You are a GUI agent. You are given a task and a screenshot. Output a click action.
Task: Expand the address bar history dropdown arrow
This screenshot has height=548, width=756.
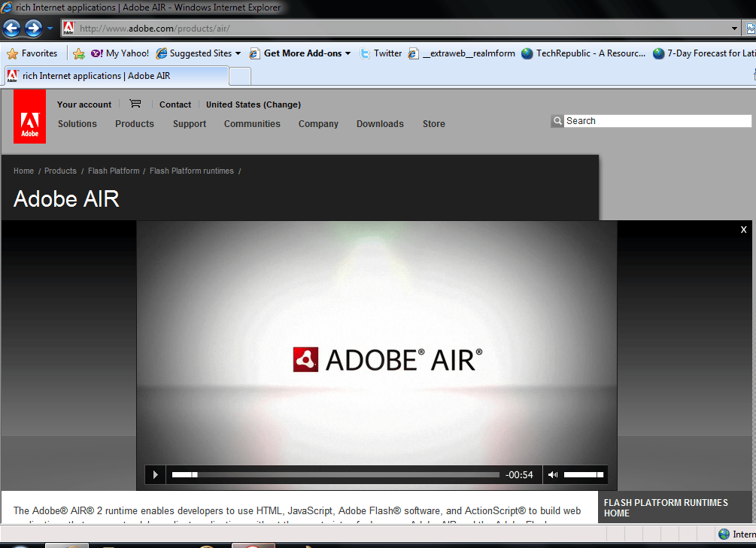[734, 29]
